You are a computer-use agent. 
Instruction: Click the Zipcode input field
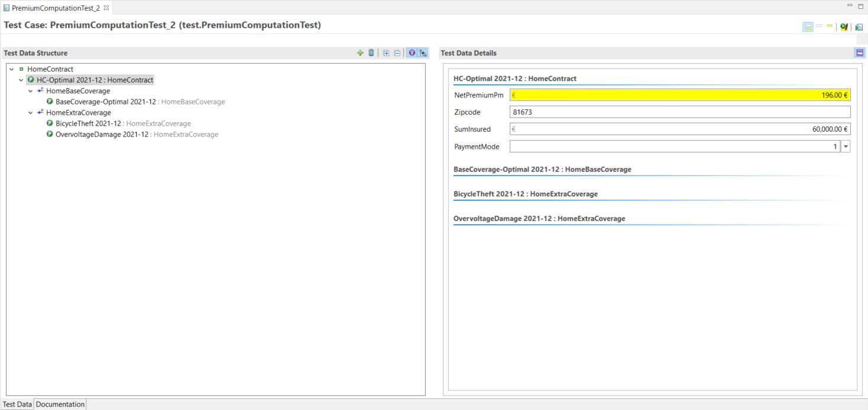680,112
